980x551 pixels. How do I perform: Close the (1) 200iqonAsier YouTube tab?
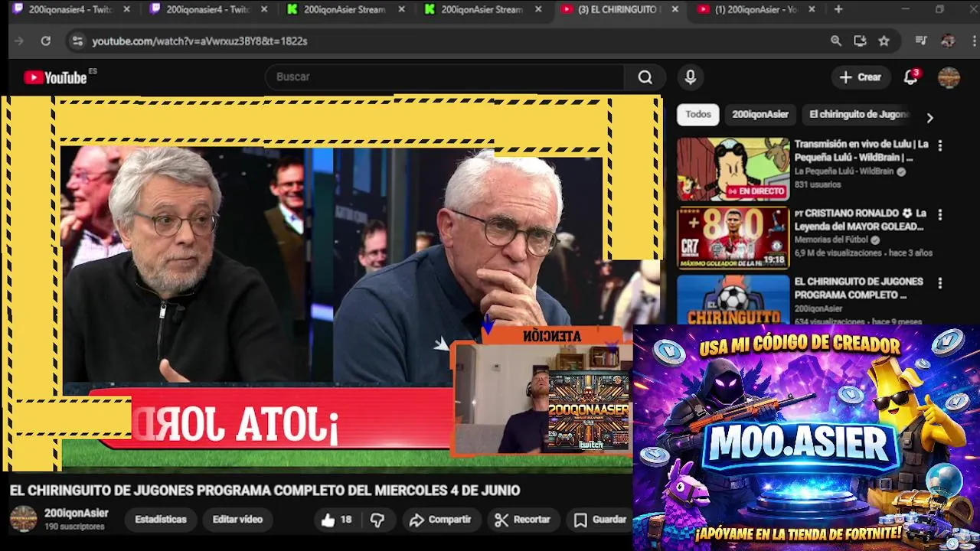coord(812,9)
